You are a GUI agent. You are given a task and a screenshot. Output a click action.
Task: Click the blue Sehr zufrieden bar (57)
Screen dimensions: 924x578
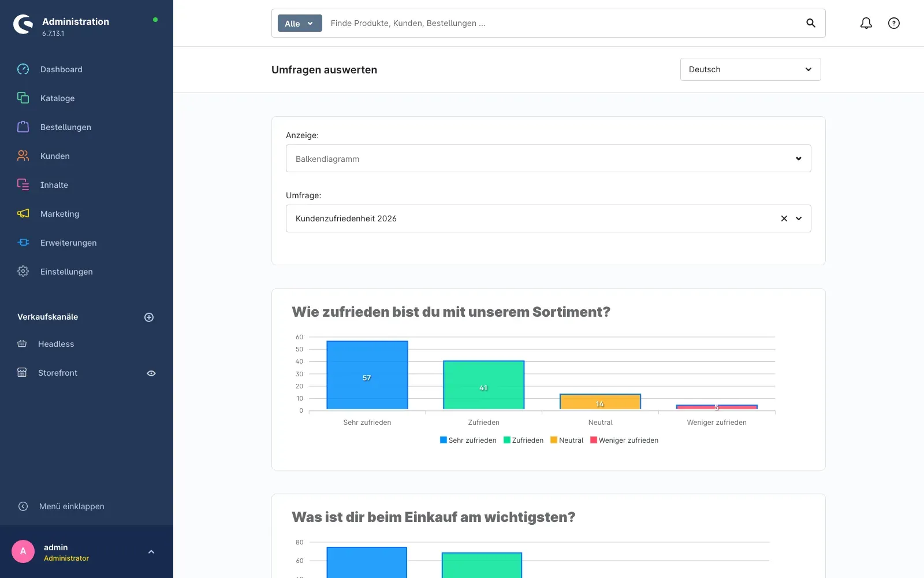(x=367, y=375)
